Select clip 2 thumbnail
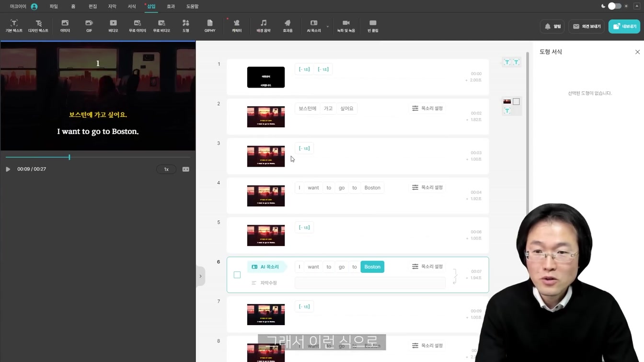 [x=266, y=117]
